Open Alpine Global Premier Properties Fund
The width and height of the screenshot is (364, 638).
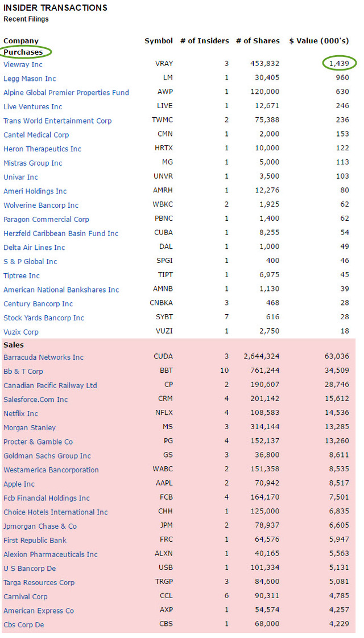[66, 93]
